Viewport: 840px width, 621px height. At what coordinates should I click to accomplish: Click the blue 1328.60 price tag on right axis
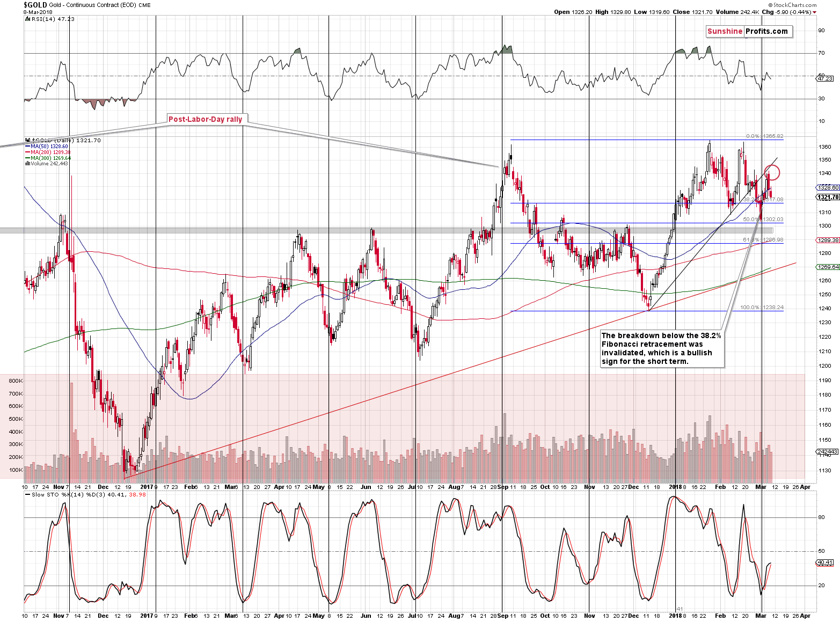tap(828, 187)
